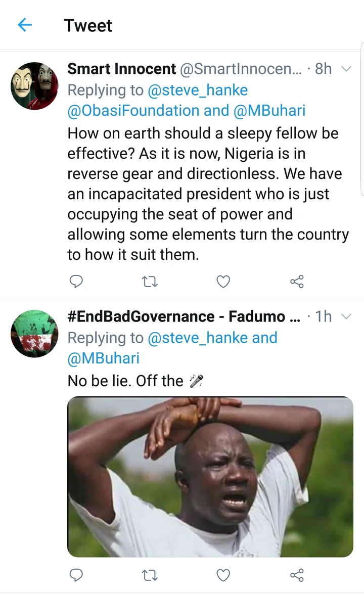
Task: Open Smart Innocent display name
Action: 122,69
